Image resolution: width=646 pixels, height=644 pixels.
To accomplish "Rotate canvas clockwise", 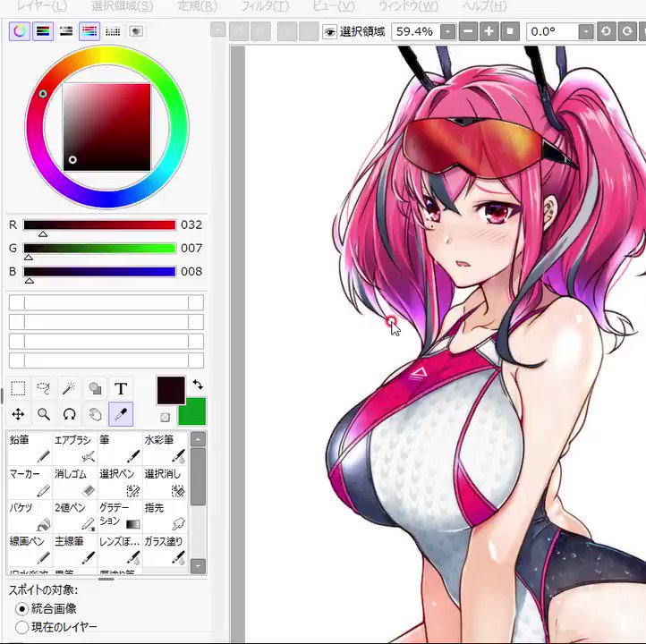I will [627, 31].
